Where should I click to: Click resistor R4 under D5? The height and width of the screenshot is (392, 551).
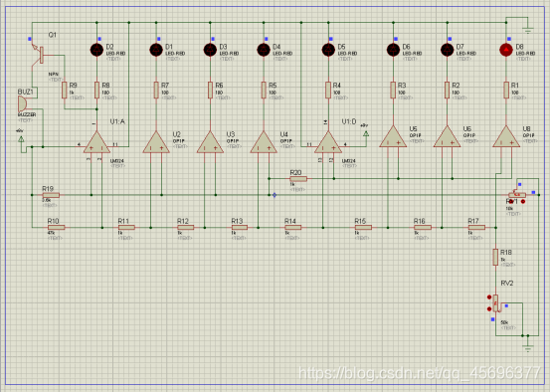point(328,90)
